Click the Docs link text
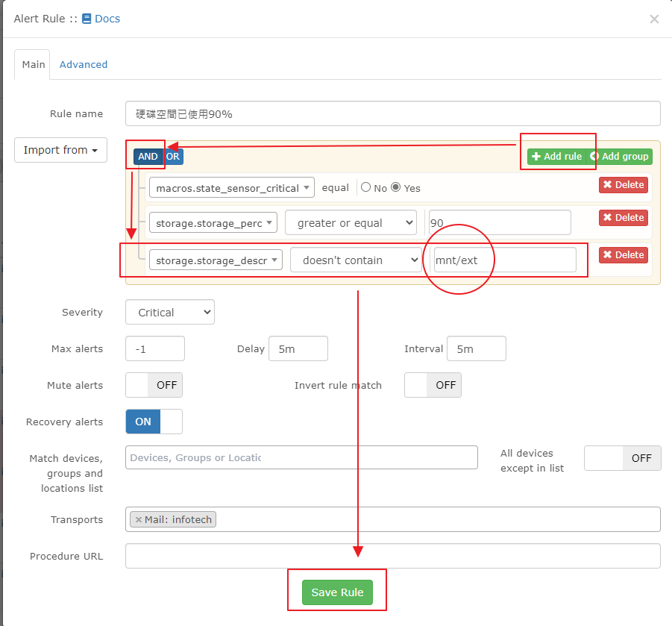 tap(107, 19)
